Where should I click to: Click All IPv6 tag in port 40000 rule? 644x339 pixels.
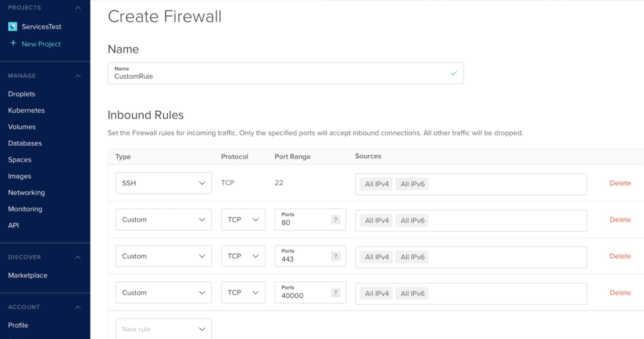point(412,294)
